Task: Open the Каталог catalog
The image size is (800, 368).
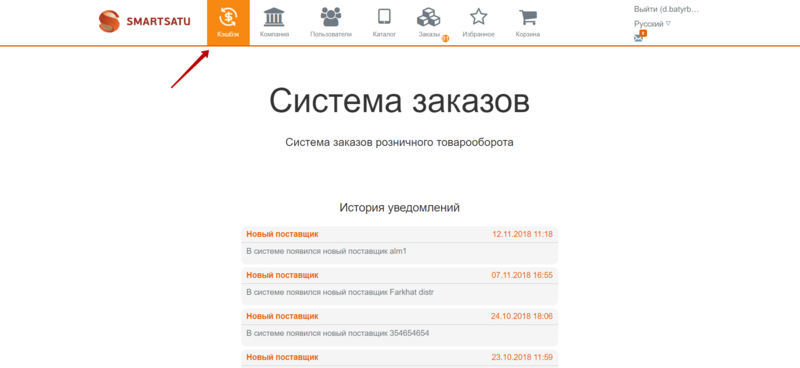Action: [384, 22]
